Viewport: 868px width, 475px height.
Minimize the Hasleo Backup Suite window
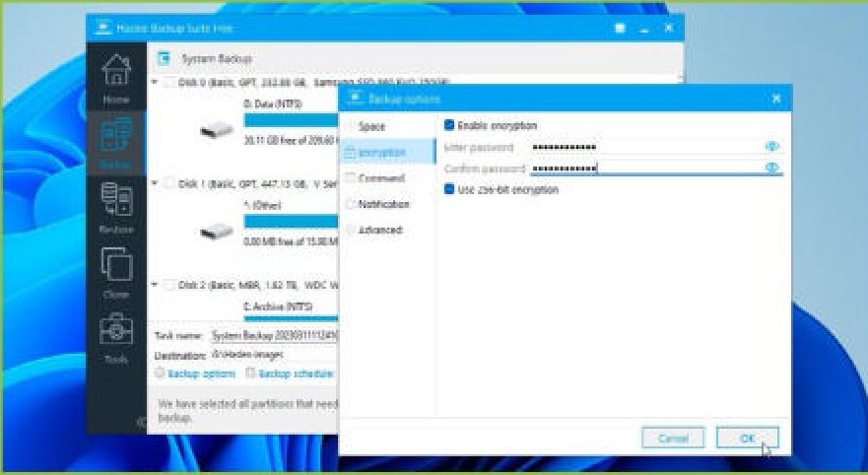pyautogui.click(x=643, y=29)
